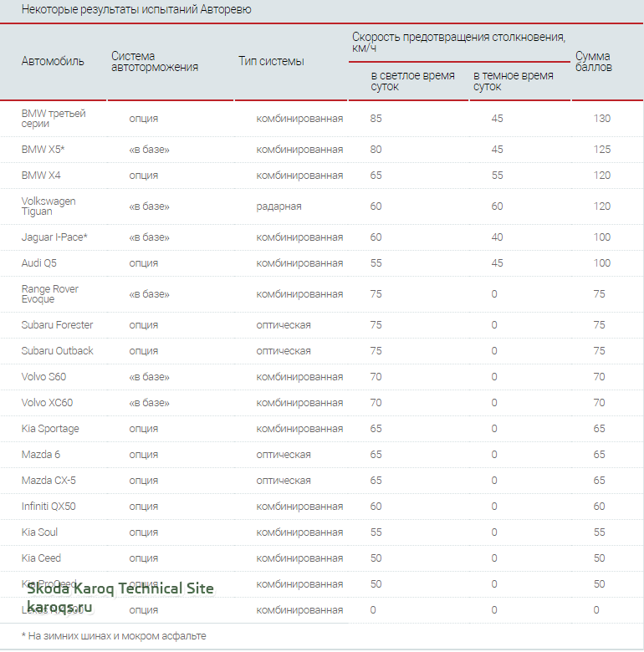This screenshot has height=652, width=644.
Task: Select the 'Сумма баллов' column header
Action: (593, 61)
